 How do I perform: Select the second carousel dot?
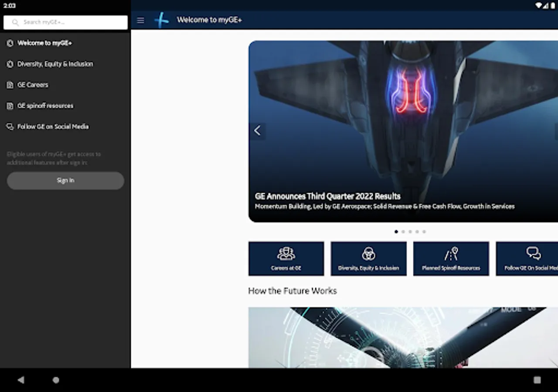click(x=403, y=232)
